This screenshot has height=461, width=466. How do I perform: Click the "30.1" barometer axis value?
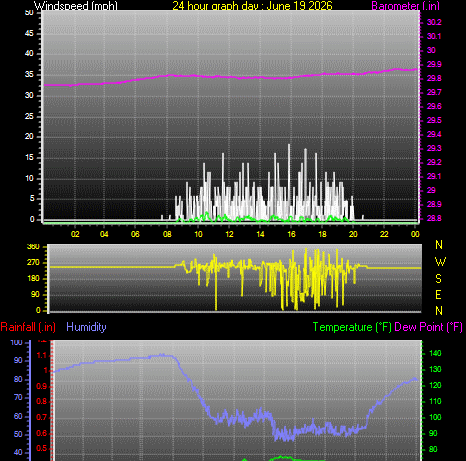434,36
